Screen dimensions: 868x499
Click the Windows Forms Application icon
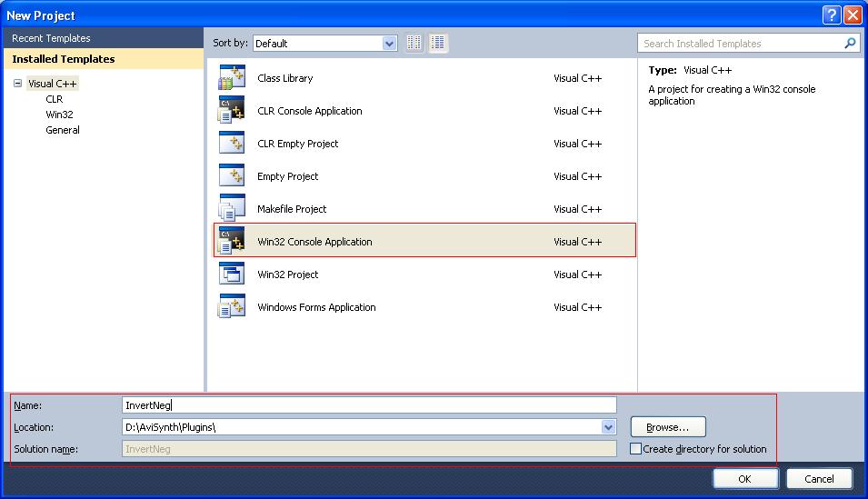click(232, 306)
